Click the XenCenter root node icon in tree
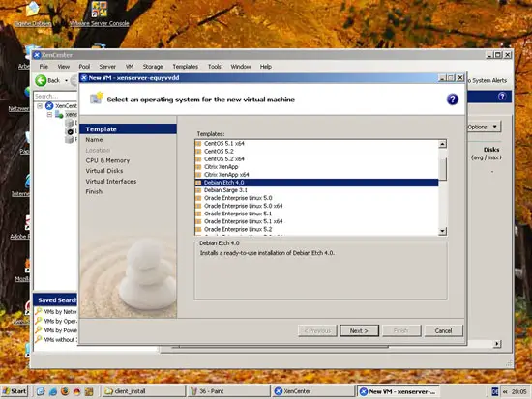Image resolution: width=532 pixels, height=399 pixels. tap(49, 105)
